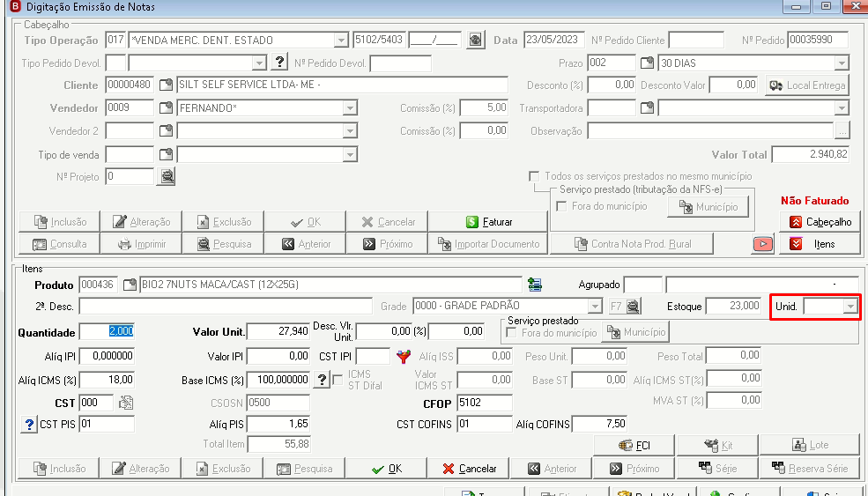
Task: Expand Unid. dropdown
Action: pyautogui.click(x=850, y=306)
